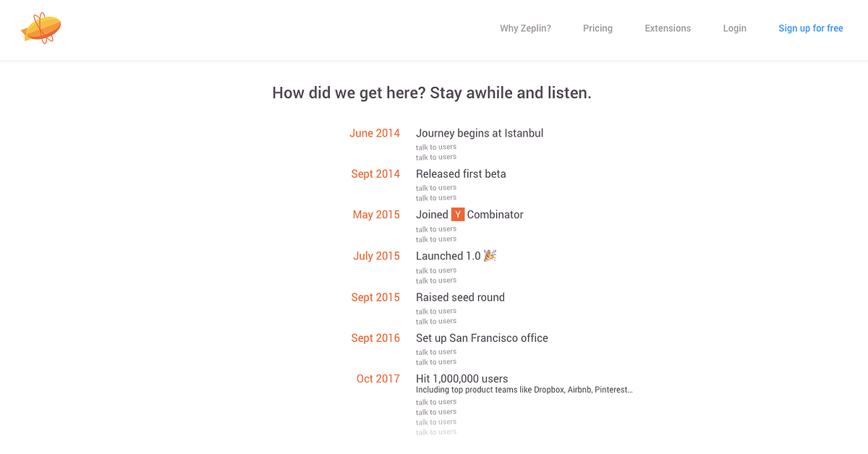Screen dimensions: 868x454
Task: Select the June 2014 date label
Action: coord(375,133)
